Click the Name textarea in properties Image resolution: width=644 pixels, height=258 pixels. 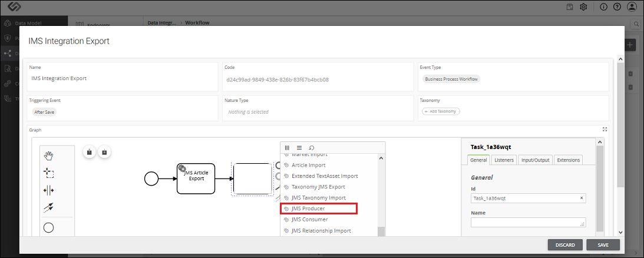coord(528,222)
